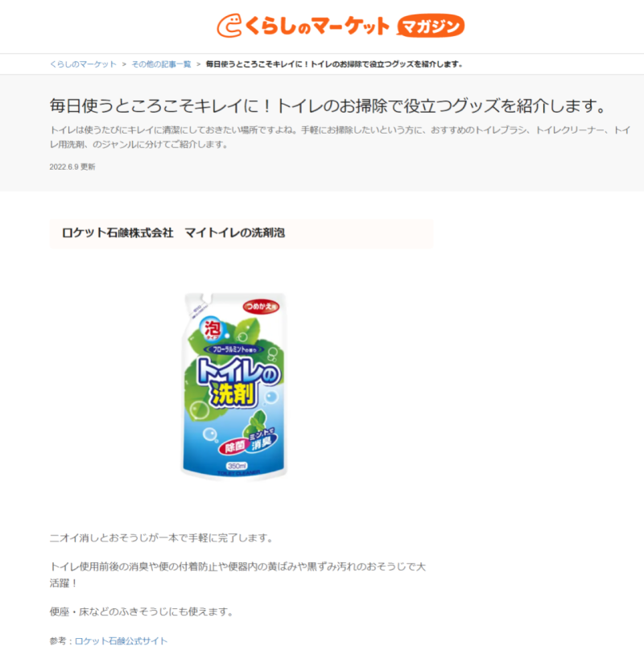
Task: Click the red つめかえ用 label on package
Action: [261, 307]
